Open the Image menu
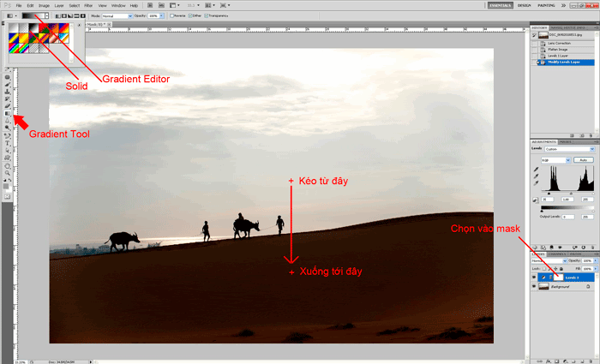The width and height of the screenshot is (600, 364). coord(44,5)
